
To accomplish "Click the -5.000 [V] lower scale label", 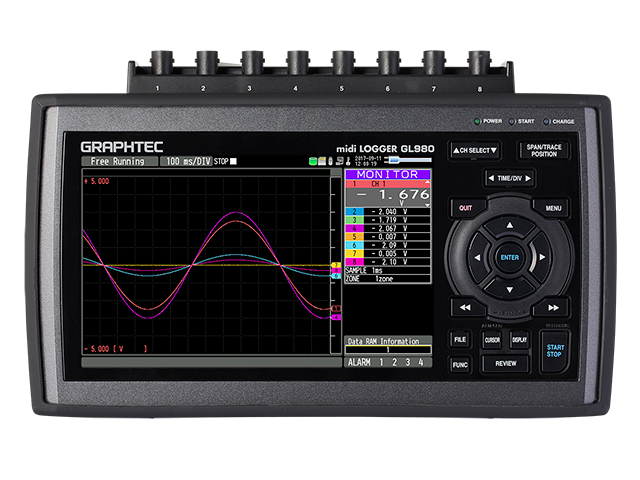I will tap(116, 349).
